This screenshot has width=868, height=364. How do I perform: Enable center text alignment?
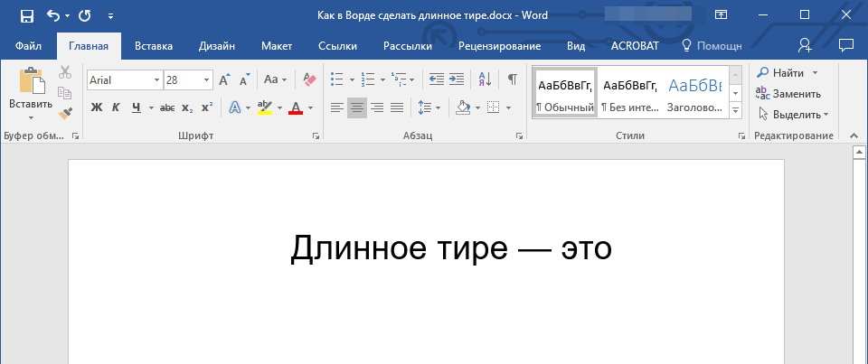(356, 107)
